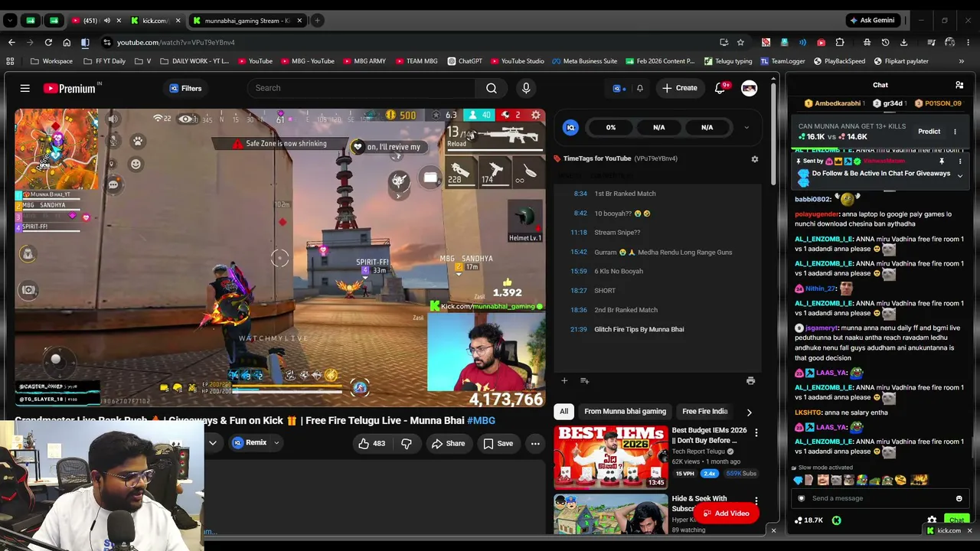Open a new browser tab

coord(317,21)
